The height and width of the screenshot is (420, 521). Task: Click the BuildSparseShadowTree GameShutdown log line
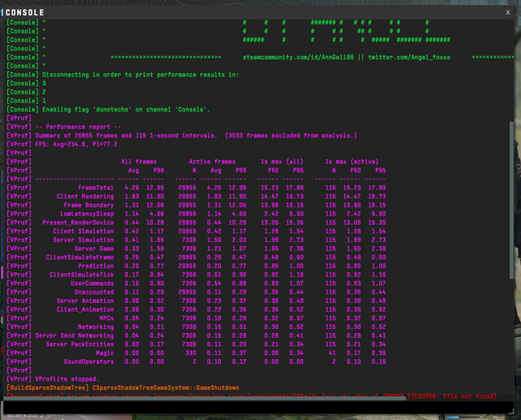(x=122, y=387)
